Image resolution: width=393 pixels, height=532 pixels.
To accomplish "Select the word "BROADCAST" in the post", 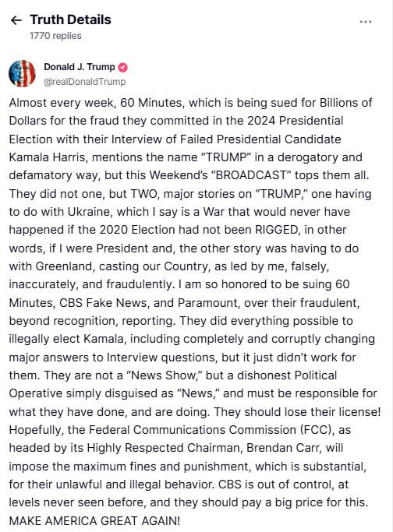I will [x=251, y=175].
